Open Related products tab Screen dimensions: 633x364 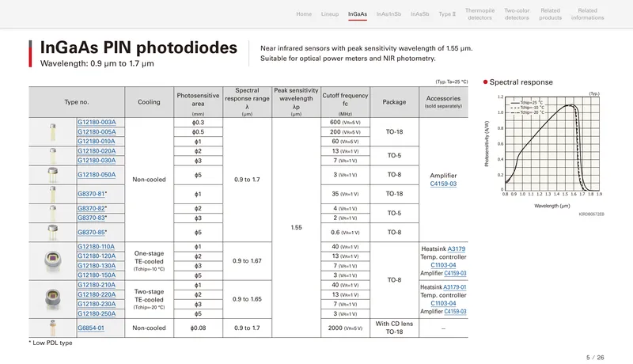(x=550, y=14)
